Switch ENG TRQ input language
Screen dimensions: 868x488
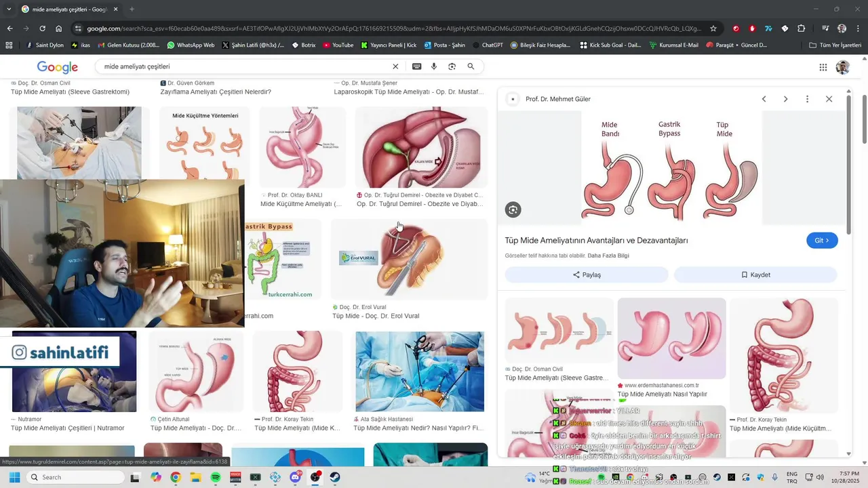pos(792,477)
